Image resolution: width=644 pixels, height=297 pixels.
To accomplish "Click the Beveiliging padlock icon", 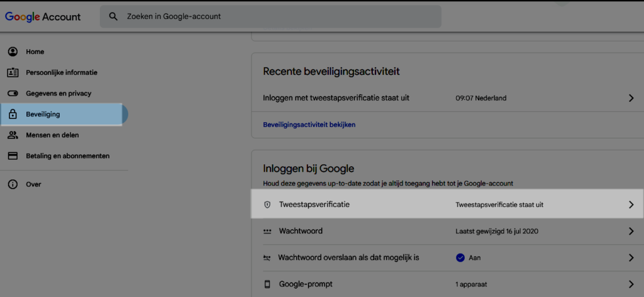I will pos(13,114).
